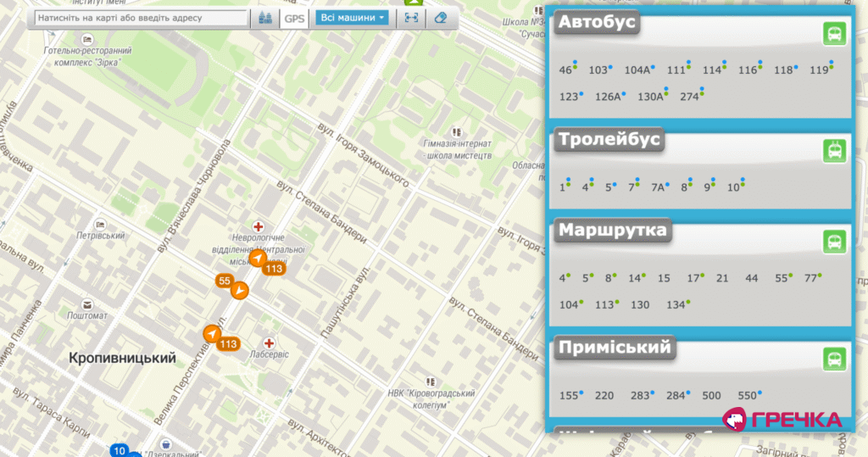Select the orange 55 vehicle marker
This screenshot has height=457, width=868.
pos(224,281)
